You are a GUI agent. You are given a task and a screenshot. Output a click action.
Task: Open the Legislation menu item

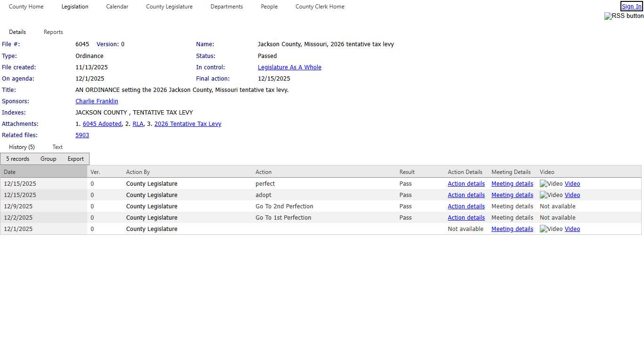(x=74, y=7)
